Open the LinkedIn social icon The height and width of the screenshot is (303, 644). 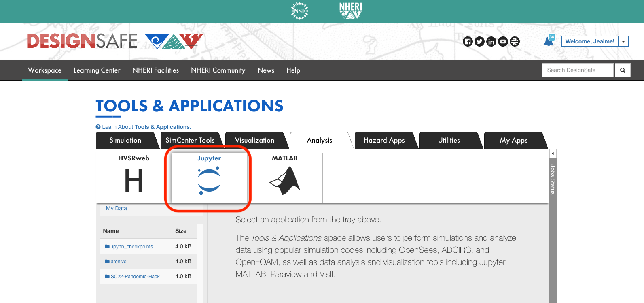(x=491, y=41)
